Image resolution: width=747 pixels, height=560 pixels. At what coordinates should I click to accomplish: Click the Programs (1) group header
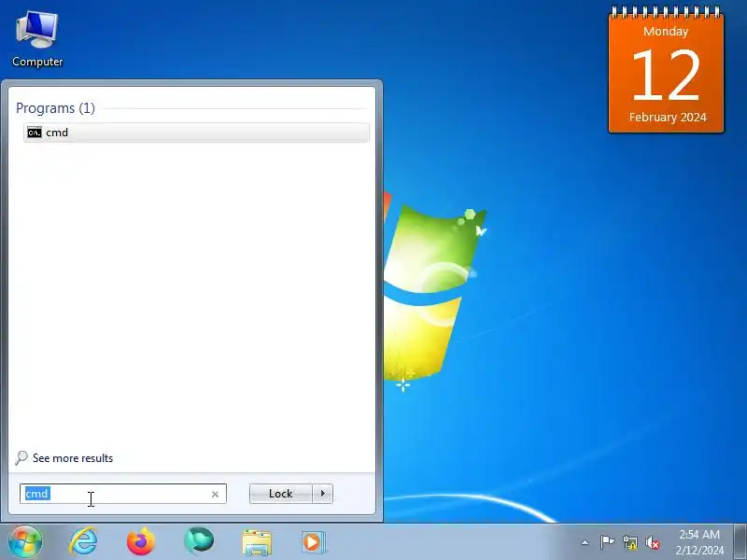(55, 108)
